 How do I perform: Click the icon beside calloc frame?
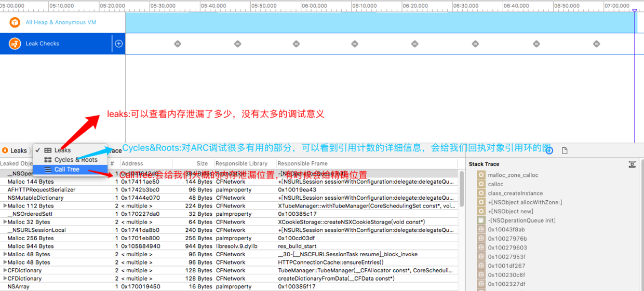[481, 184]
